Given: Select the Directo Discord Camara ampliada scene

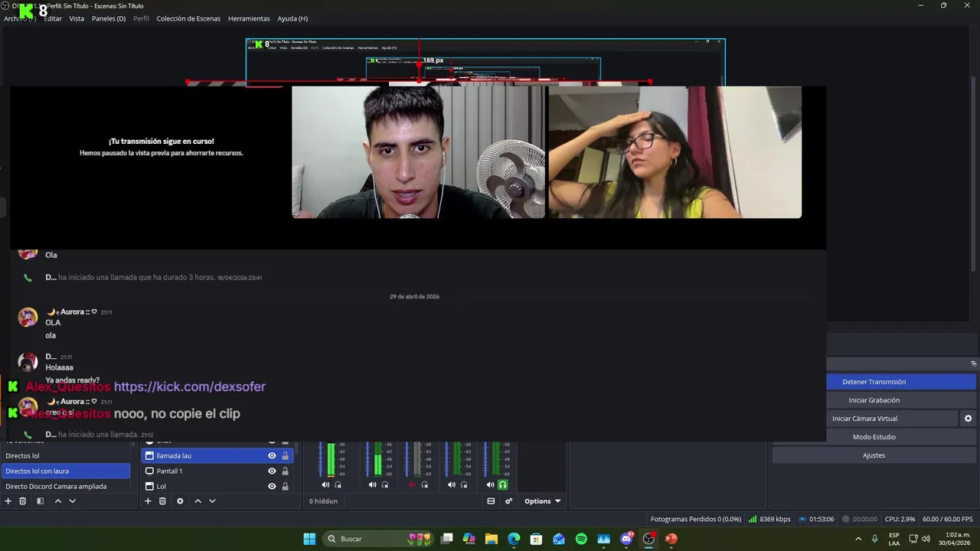Looking at the screenshot, I should (66, 486).
